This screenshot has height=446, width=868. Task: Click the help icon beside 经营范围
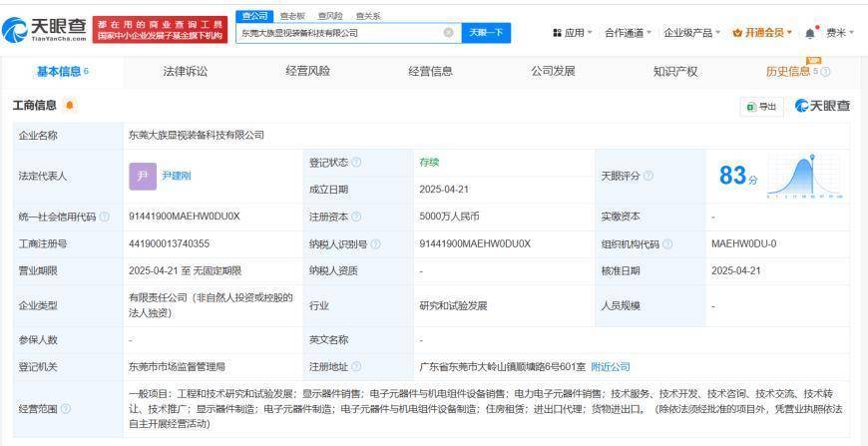point(65,409)
